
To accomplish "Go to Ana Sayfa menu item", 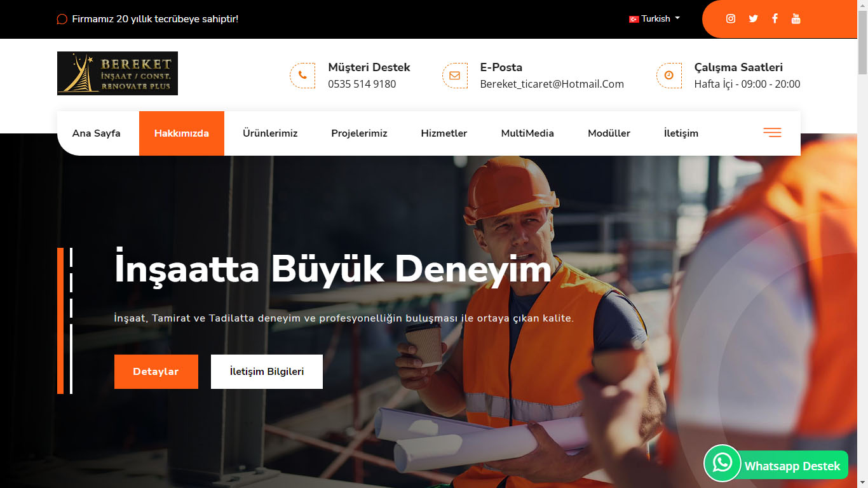I will coord(97,133).
